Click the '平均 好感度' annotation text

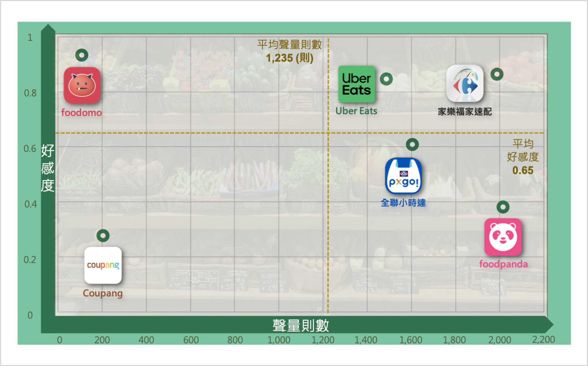click(523, 150)
